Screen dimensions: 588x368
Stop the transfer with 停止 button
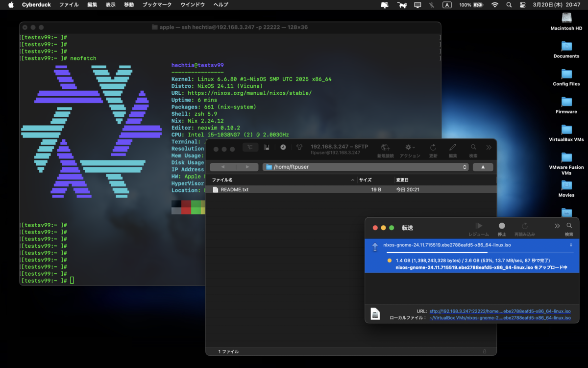point(502,229)
